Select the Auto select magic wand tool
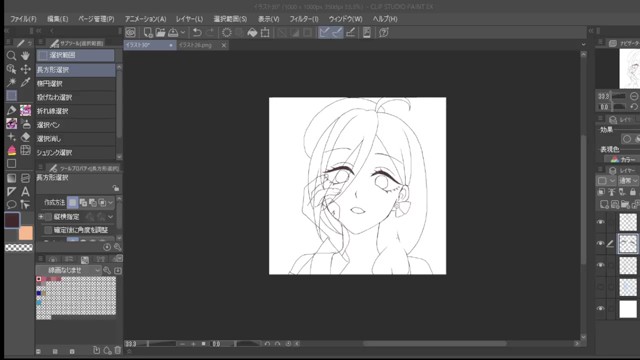 11,82
